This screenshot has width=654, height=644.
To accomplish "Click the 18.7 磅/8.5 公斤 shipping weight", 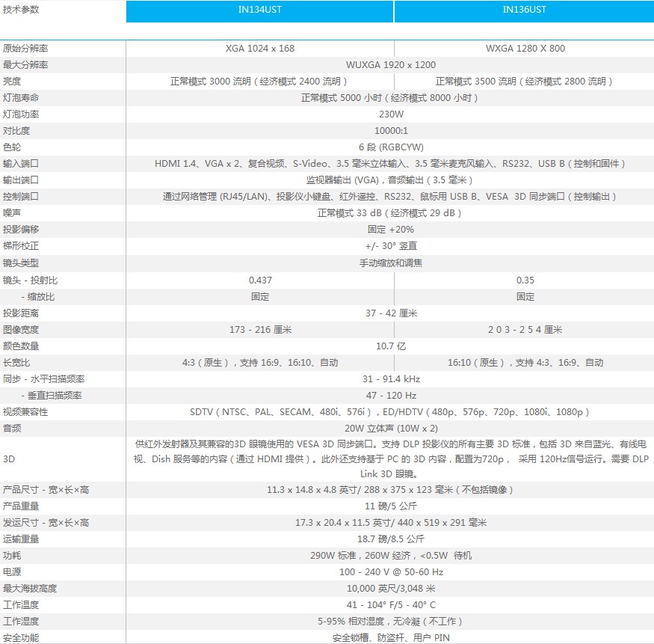I will click(391, 539).
